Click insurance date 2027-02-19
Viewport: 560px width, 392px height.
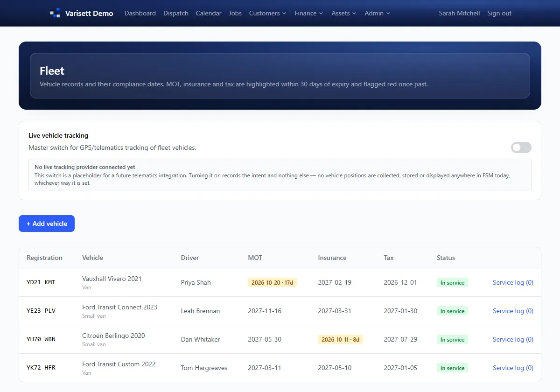[x=335, y=282]
